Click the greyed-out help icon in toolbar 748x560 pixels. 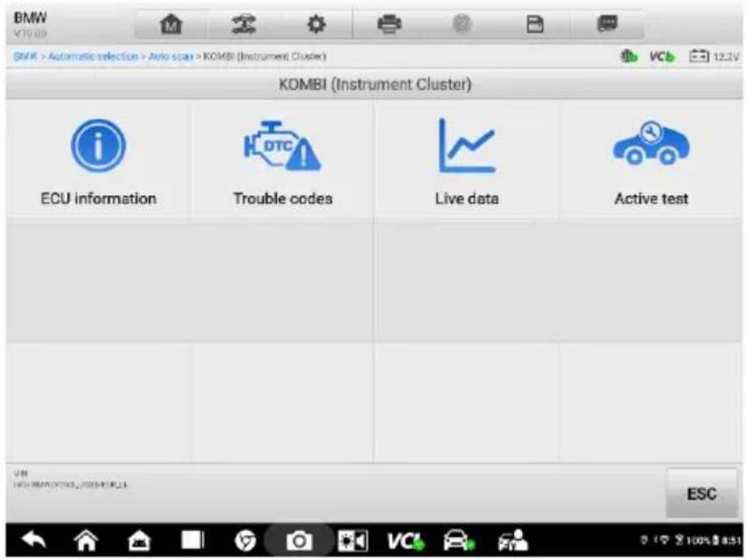point(461,24)
